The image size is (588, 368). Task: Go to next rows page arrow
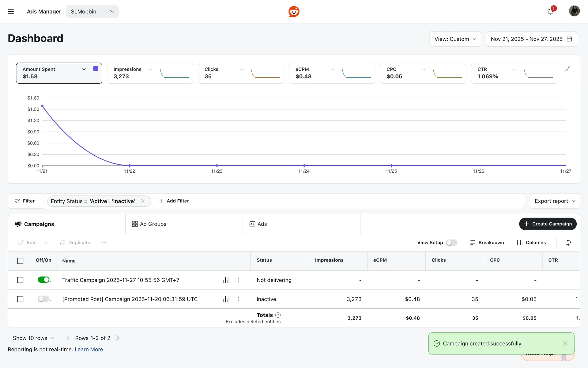click(x=117, y=338)
